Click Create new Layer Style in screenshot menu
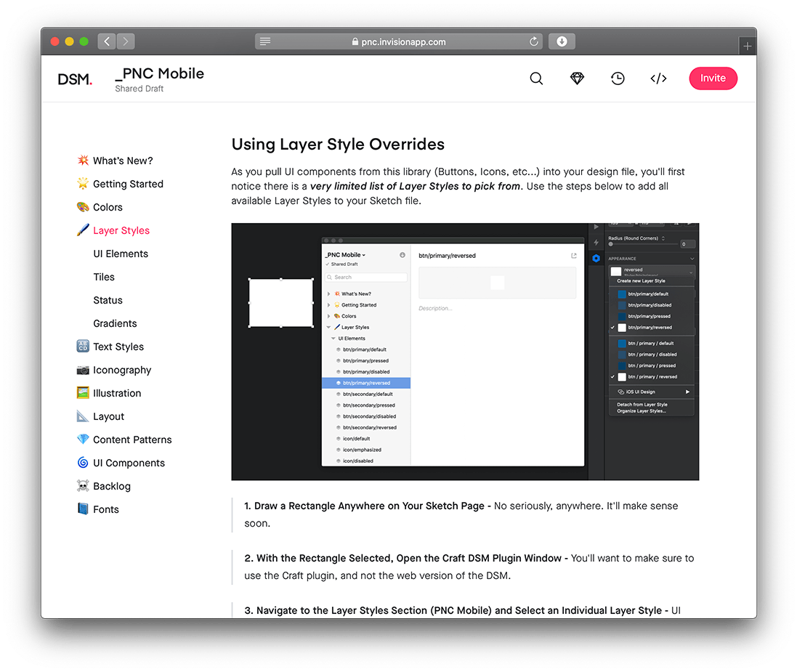Viewport: 797px width, 672px height. click(x=641, y=280)
